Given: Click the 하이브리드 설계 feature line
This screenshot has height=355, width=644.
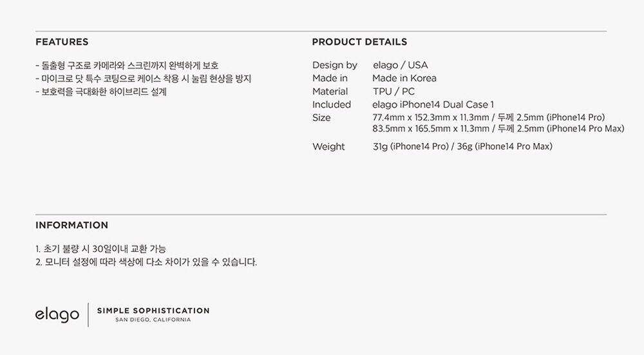Looking at the screenshot, I should pos(101,91).
